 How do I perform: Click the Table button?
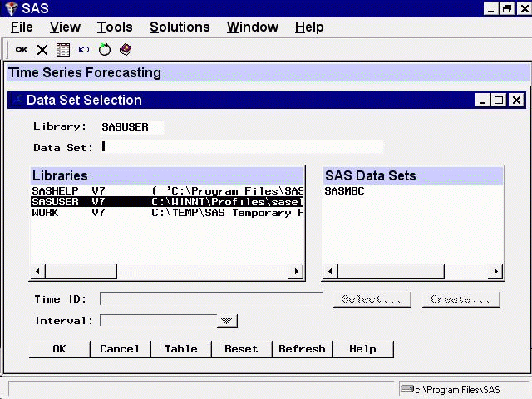click(x=181, y=349)
